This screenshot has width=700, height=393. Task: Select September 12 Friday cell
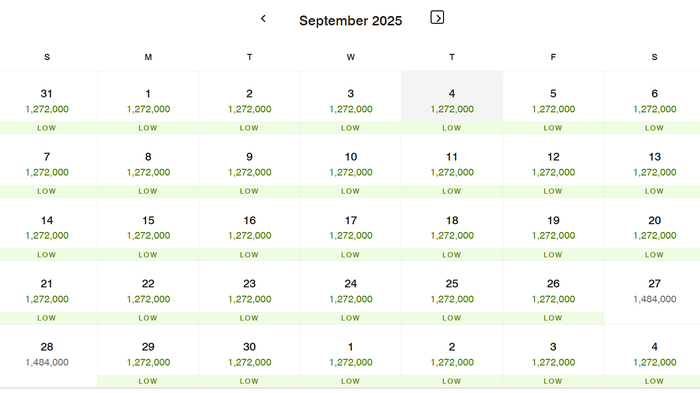(553, 166)
